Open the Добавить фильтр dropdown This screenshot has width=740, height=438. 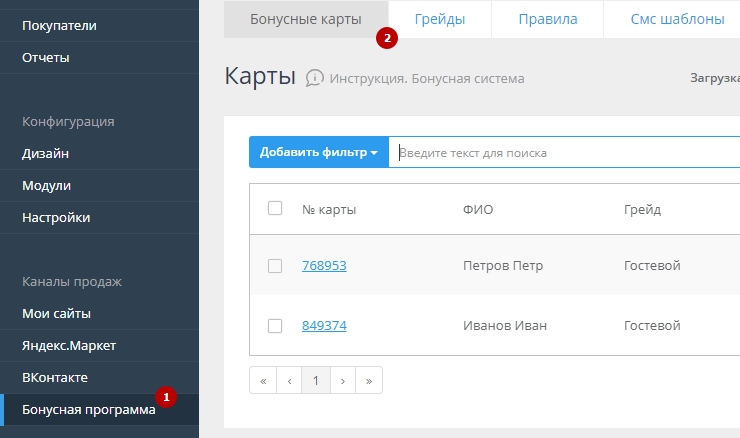[x=318, y=152]
